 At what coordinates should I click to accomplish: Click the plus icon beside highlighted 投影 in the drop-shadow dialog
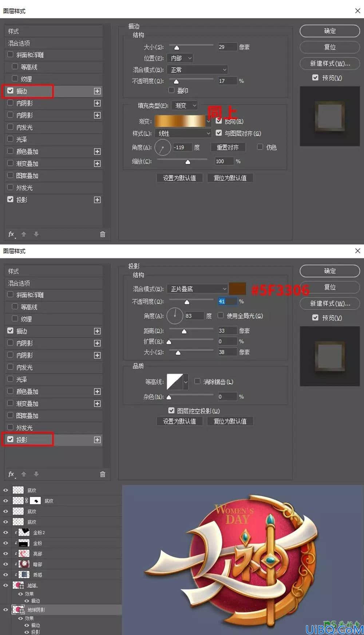(97, 440)
